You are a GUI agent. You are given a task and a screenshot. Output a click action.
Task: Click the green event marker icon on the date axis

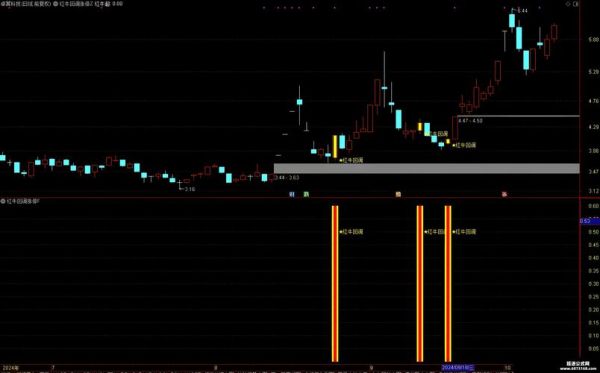tap(306, 194)
